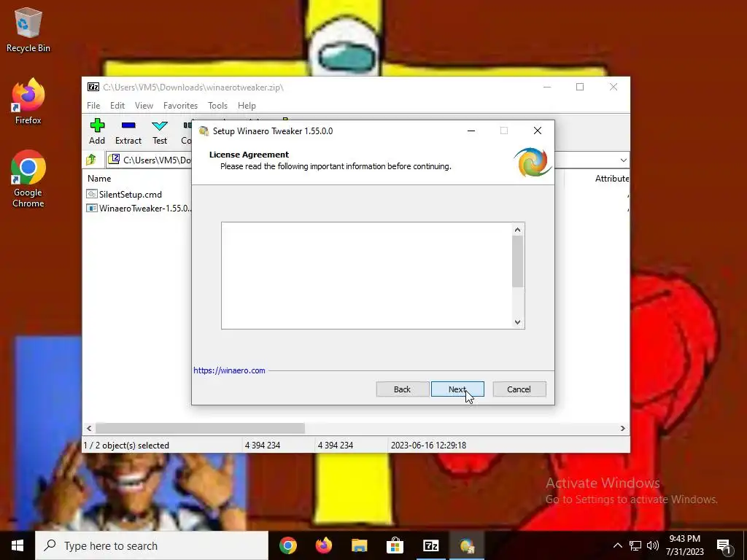Open the Windows Start menu
Image resolution: width=747 pixels, height=560 pixels.
[18, 545]
